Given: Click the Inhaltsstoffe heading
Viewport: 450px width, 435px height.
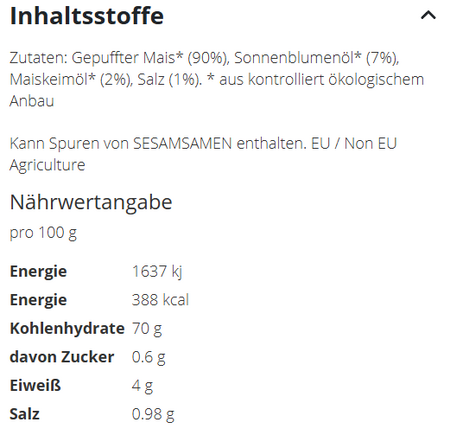Looking at the screenshot, I should click(87, 16).
